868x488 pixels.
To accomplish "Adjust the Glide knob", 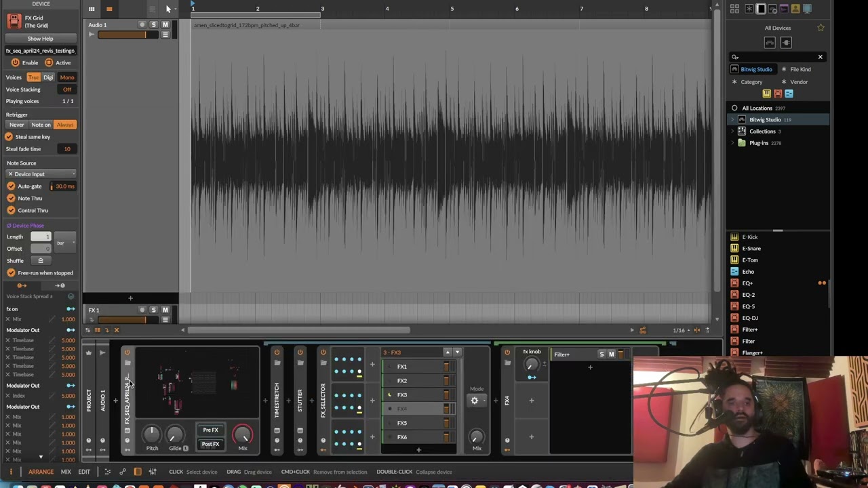I will click(175, 433).
